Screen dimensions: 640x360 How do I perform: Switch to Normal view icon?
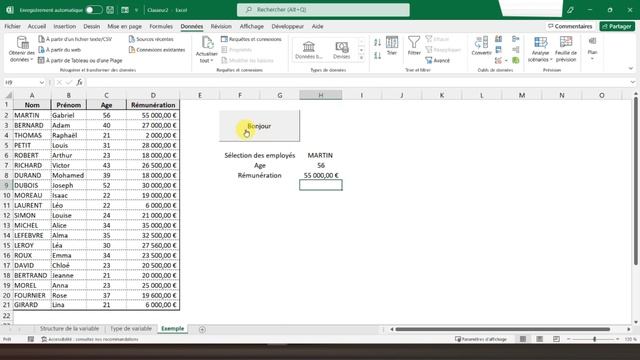tap(523, 339)
